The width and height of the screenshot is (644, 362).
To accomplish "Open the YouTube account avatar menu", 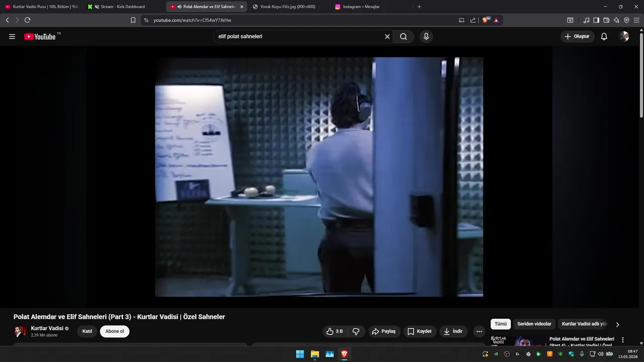I will click(624, 37).
